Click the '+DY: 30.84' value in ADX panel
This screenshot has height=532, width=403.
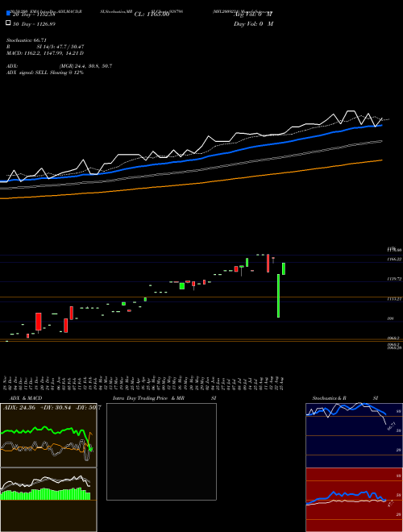(x=56, y=407)
